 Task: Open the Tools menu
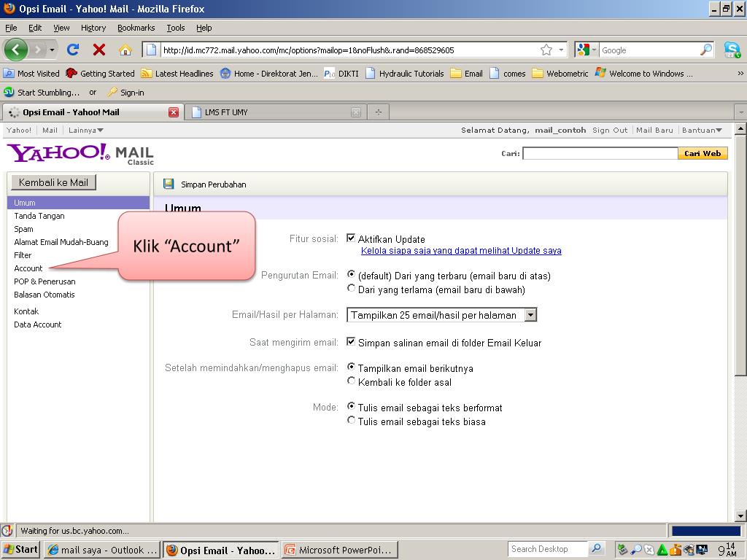(x=176, y=28)
